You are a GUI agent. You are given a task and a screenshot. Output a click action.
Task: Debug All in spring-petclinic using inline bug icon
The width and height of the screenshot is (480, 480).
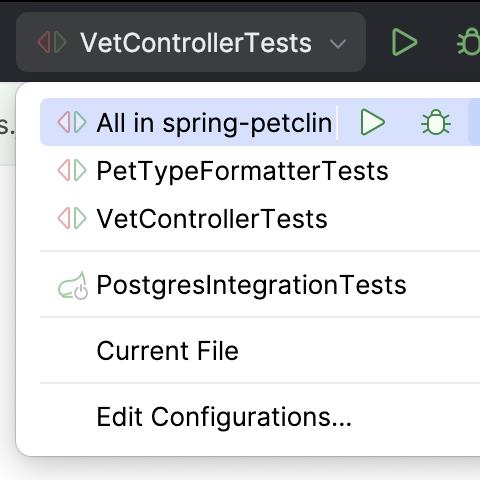coord(436,122)
